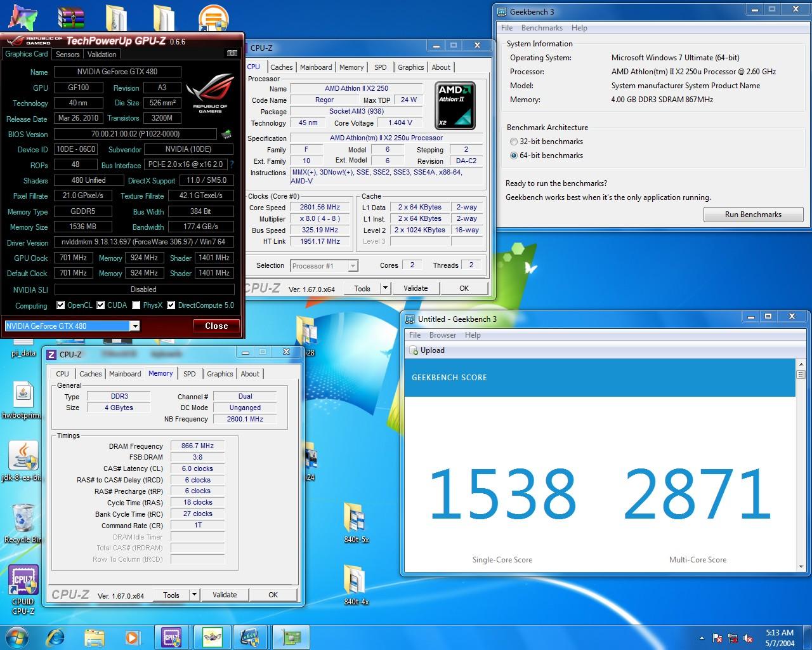This screenshot has width=812, height=650.
Task: Select 32-bit benchmarks radio button
Action: pyautogui.click(x=514, y=142)
